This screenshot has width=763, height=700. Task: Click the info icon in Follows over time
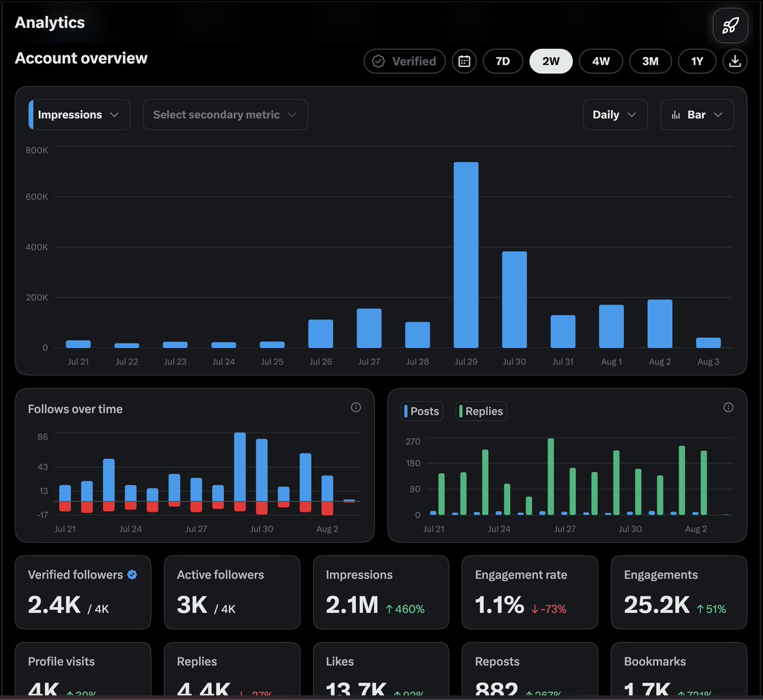click(356, 408)
